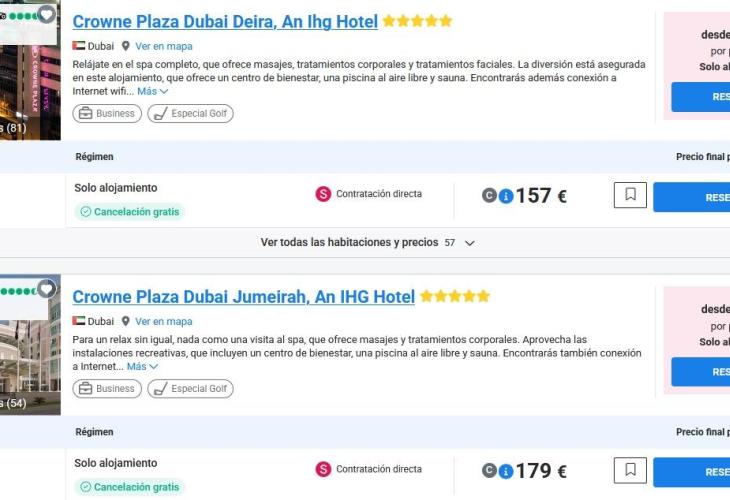Click info icon beside 179 € price
The image size is (730, 500).
pyautogui.click(x=506, y=471)
